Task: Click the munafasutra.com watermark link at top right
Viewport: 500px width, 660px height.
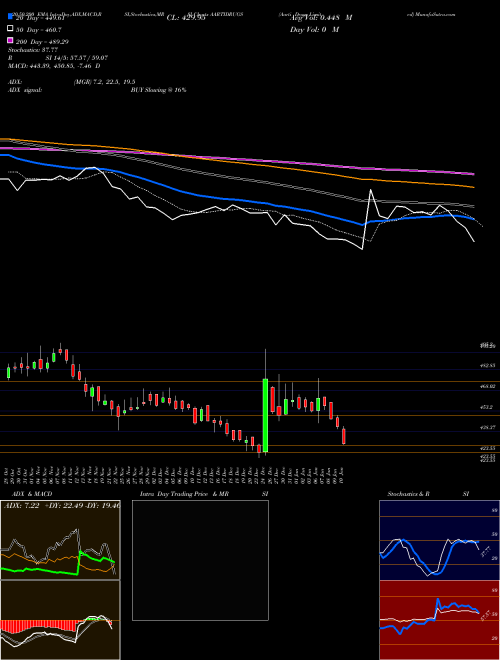Action: click(x=431, y=14)
